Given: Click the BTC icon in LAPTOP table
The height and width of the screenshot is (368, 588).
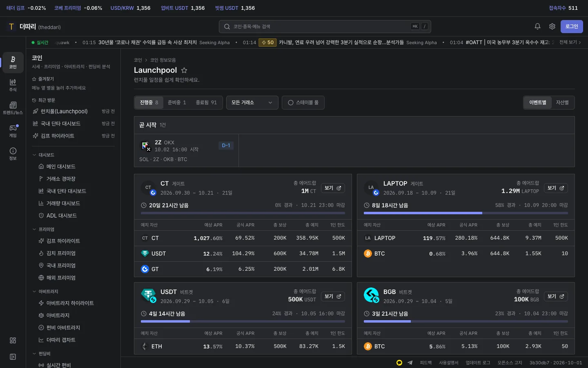Looking at the screenshot, I should [x=367, y=254].
